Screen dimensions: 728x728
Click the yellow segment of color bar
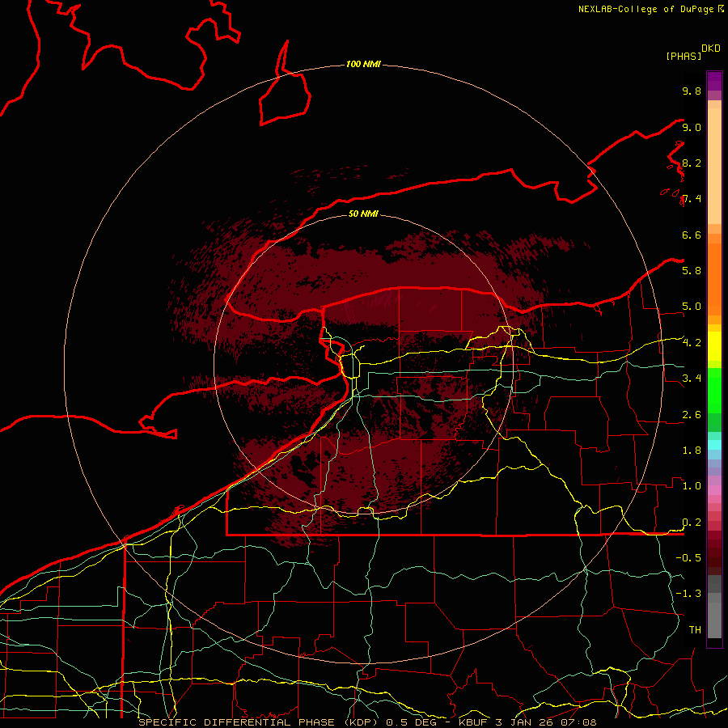(x=714, y=346)
